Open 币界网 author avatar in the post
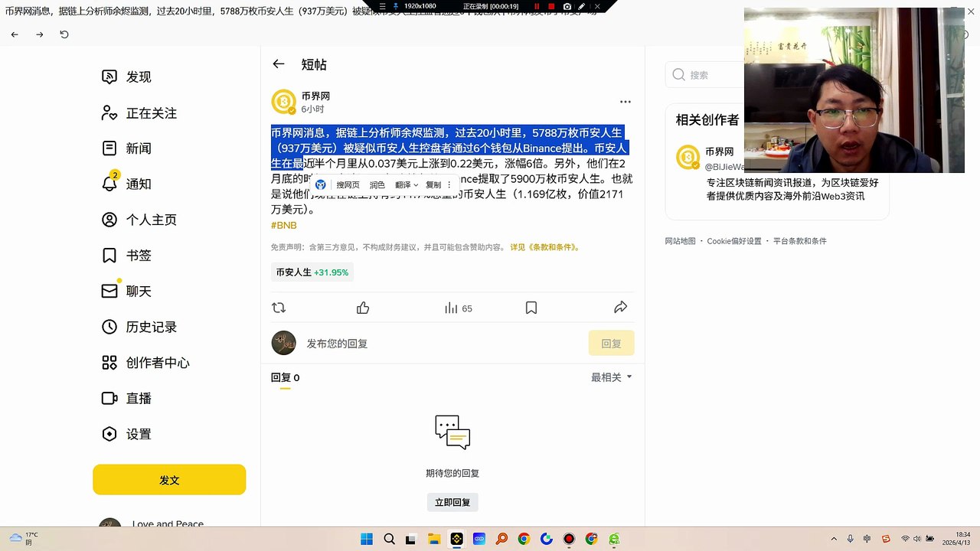980x551 pixels. coord(283,102)
